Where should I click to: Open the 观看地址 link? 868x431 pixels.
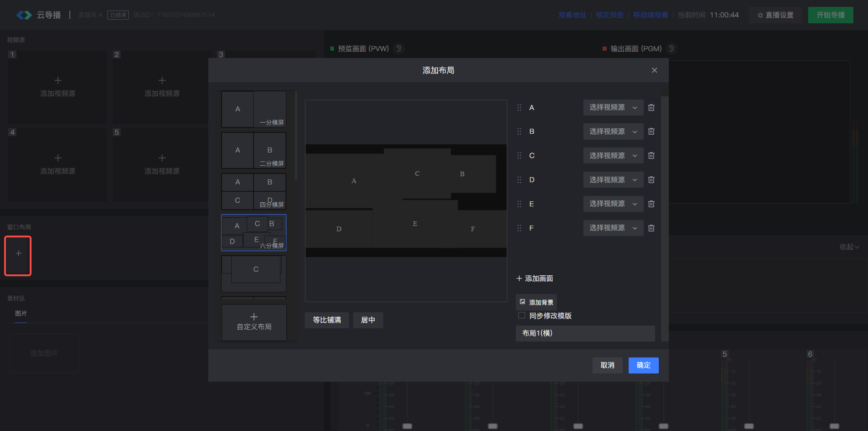click(x=572, y=15)
